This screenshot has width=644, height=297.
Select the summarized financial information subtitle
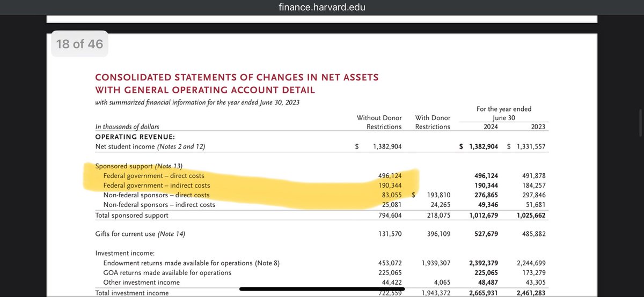(x=197, y=102)
